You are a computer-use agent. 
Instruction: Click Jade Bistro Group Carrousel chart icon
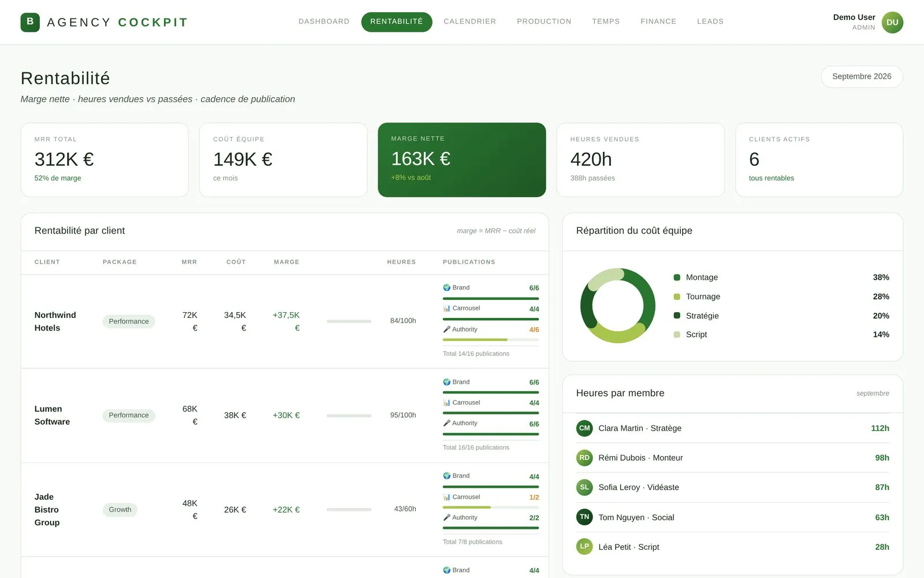[446, 497]
